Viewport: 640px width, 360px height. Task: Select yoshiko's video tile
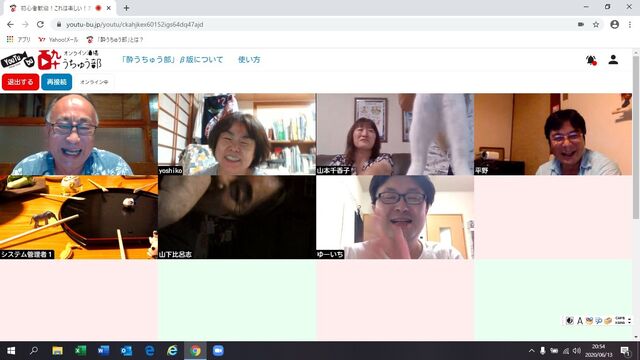(237, 134)
